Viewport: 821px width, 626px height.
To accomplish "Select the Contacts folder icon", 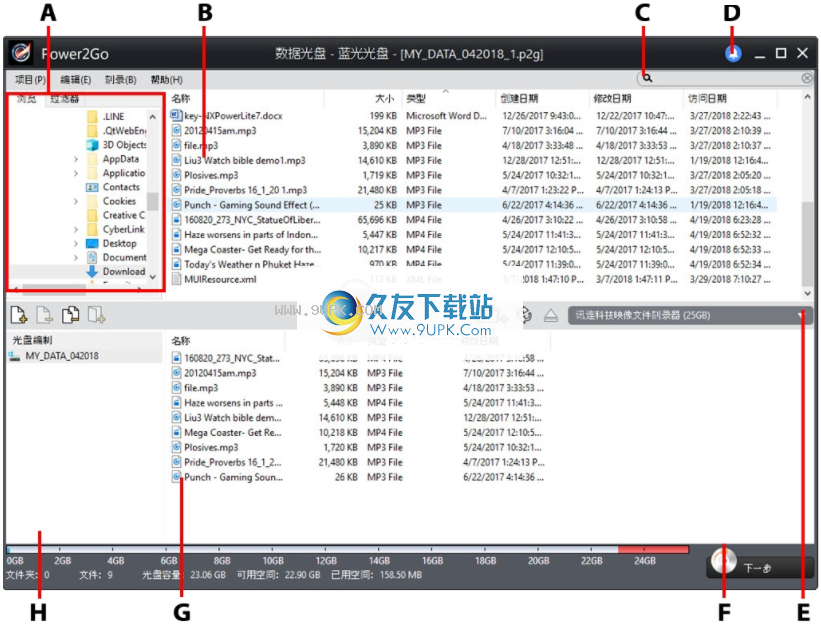I will [x=92, y=187].
